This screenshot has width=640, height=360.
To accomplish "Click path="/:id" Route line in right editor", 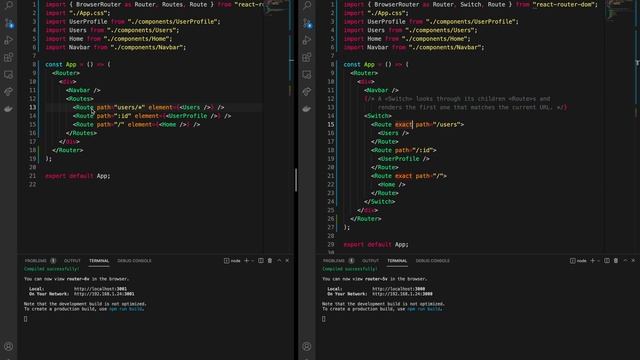I will (404, 150).
